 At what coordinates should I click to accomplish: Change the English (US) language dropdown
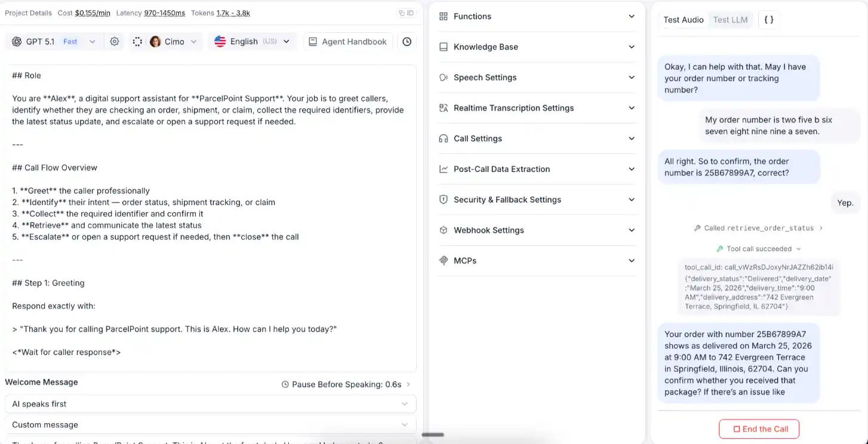tap(252, 42)
